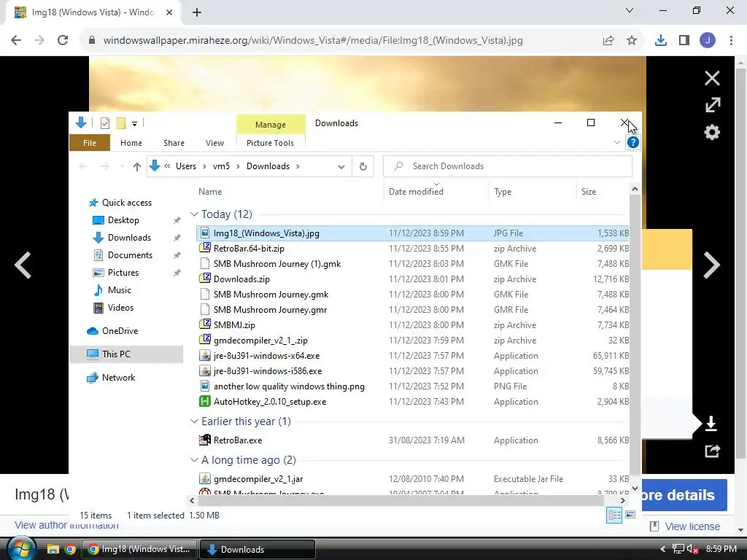The height and width of the screenshot is (560, 747).
Task: Show previous image with left arrow
Action: point(23,265)
